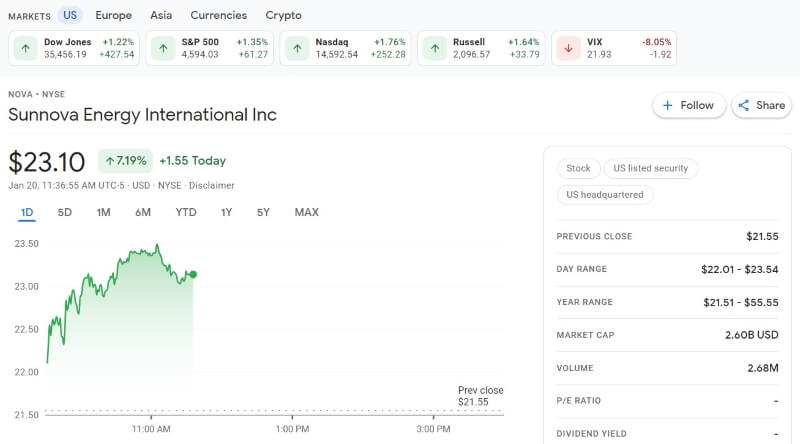Click the plus icon in Follow button
The image size is (800, 444).
[x=667, y=106]
